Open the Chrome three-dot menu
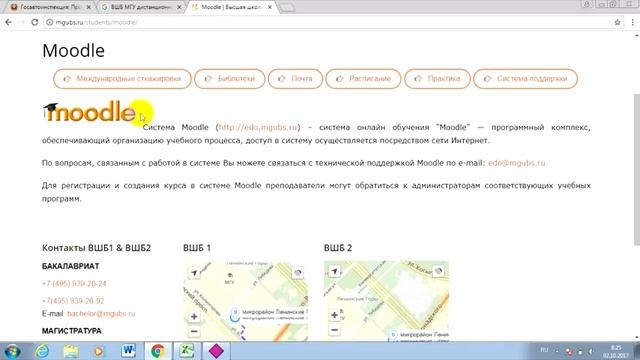This screenshot has height=360, width=640. pyautogui.click(x=632, y=22)
